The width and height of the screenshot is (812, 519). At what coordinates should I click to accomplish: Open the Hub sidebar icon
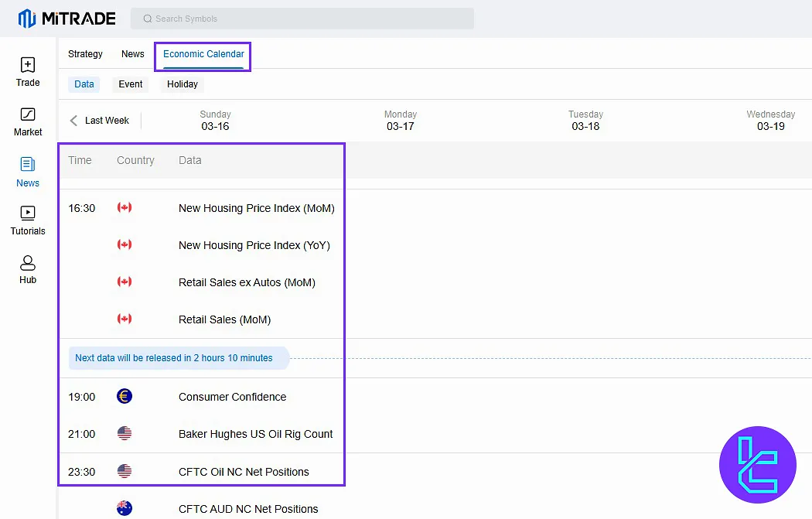[x=28, y=269]
